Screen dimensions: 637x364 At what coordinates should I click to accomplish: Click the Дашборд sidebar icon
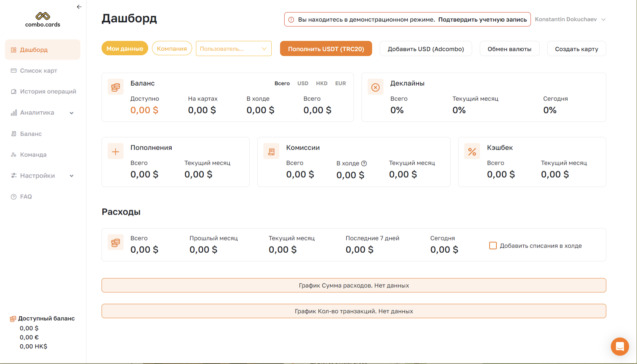tap(14, 50)
